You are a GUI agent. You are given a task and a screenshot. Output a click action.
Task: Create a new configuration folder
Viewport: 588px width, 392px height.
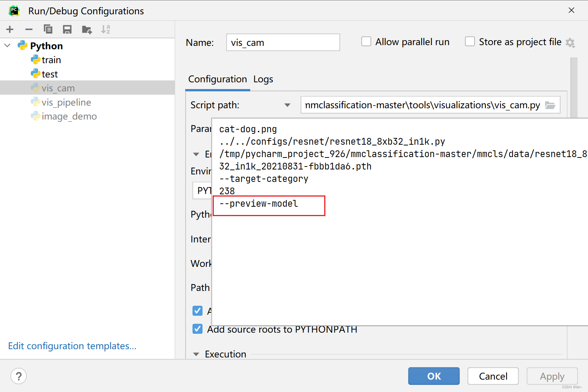[87, 29]
